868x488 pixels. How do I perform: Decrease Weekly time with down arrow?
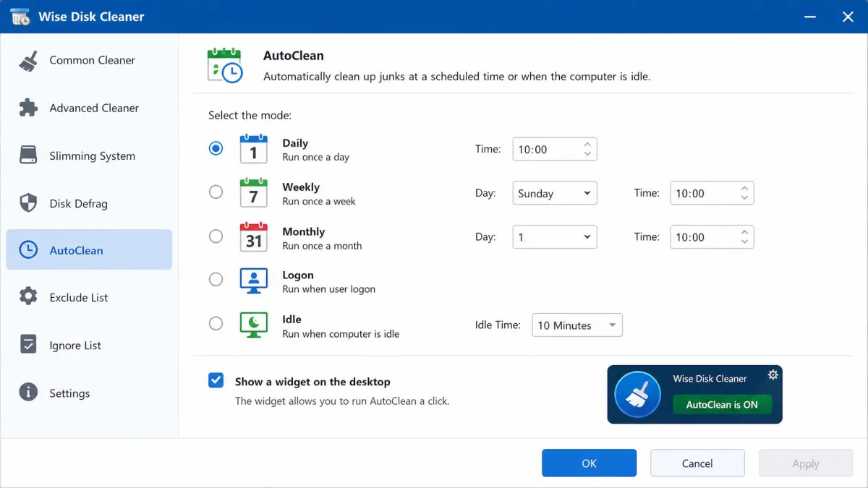[744, 198]
